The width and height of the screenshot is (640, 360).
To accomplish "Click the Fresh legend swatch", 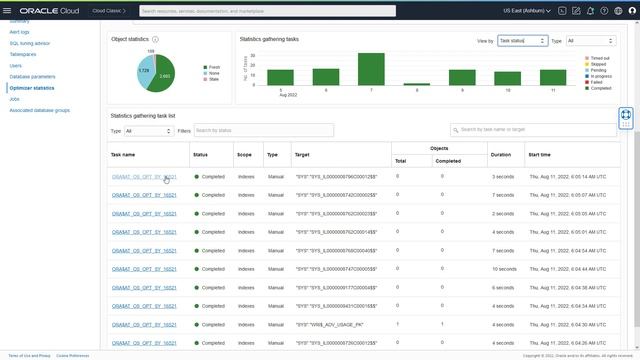I will click(x=205, y=67).
